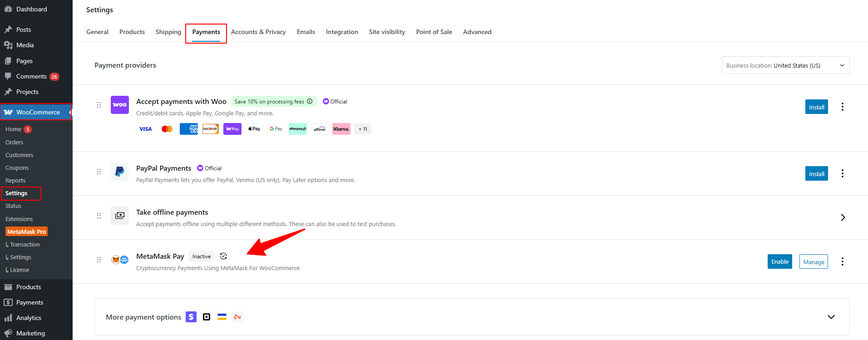
Task: Select the Payments tab
Action: [206, 32]
